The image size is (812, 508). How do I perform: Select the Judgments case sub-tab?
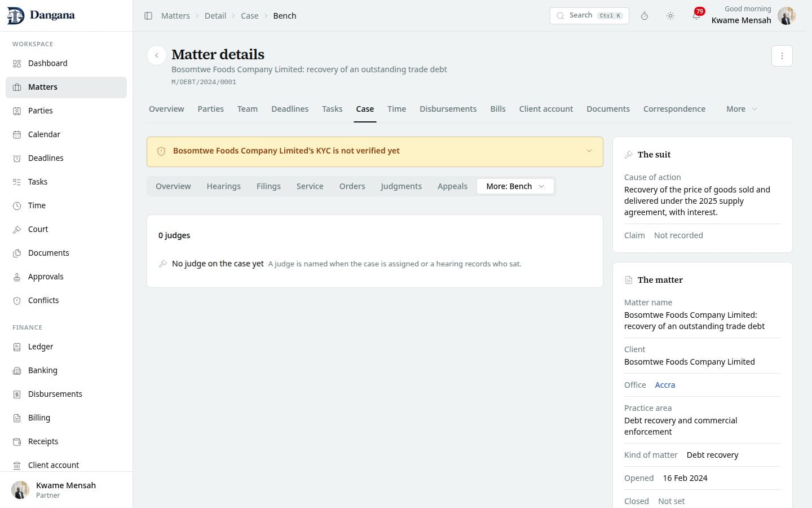pyautogui.click(x=401, y=186)
